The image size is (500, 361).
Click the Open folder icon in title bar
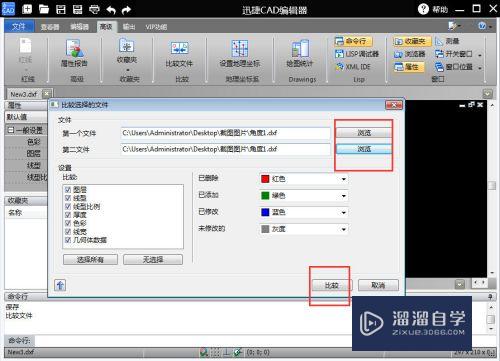click(x=44, y=9)
